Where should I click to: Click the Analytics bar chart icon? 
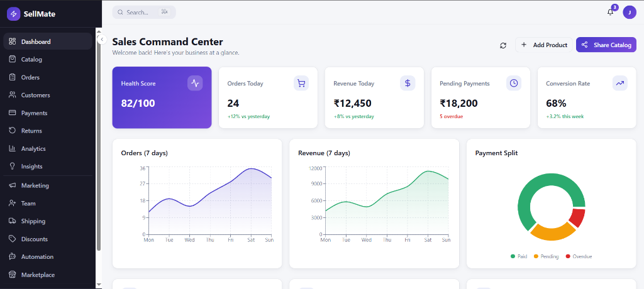pyautogui.click(x=13, y=149)
